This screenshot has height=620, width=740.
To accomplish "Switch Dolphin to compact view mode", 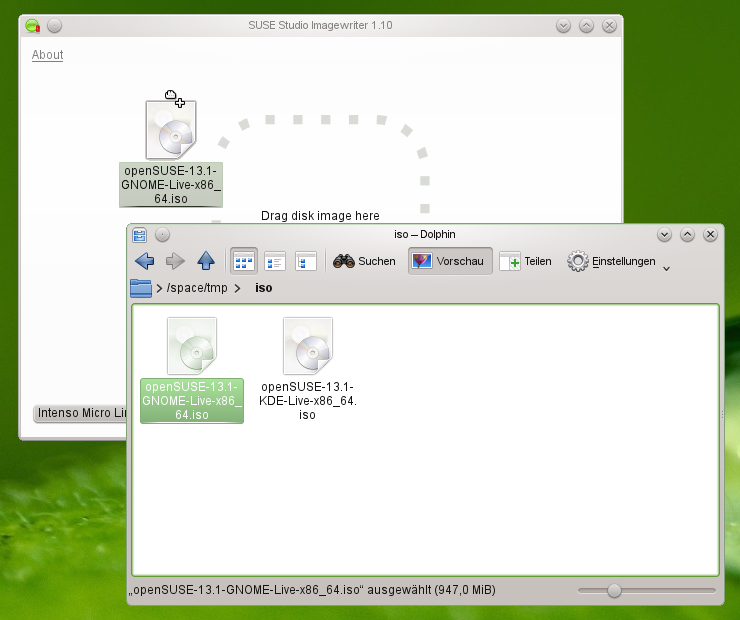I will click(x=275, y=261).
